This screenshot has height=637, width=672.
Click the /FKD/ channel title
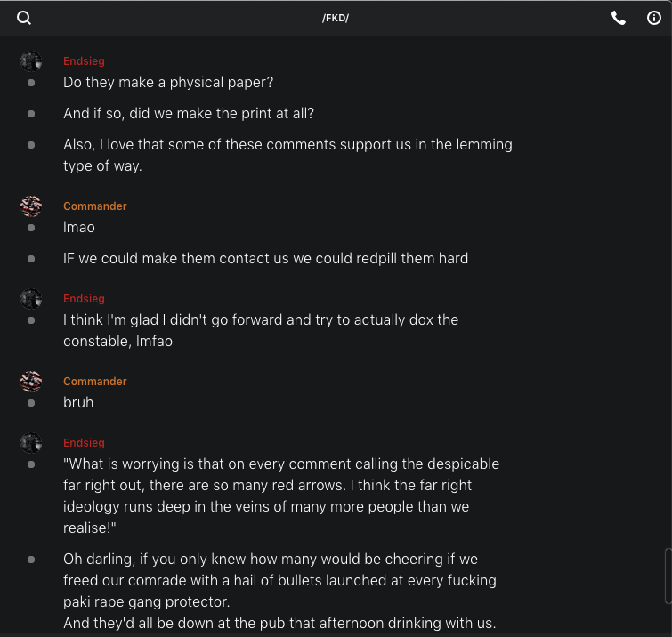coord(336,18)
